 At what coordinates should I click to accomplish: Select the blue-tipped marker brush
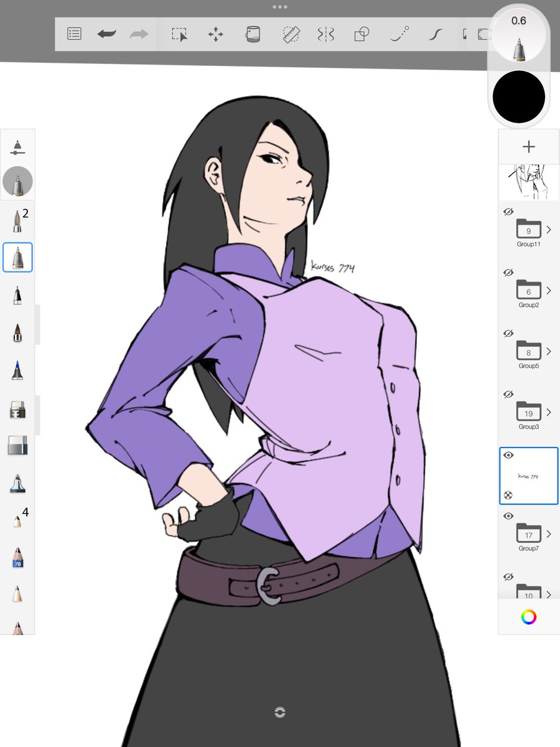coord(18,371)
